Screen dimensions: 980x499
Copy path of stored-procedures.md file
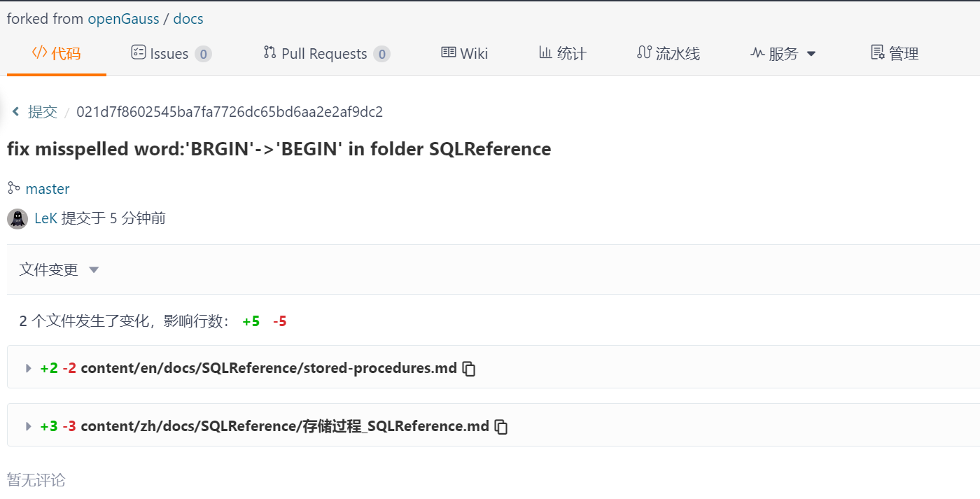coord(469,369)
